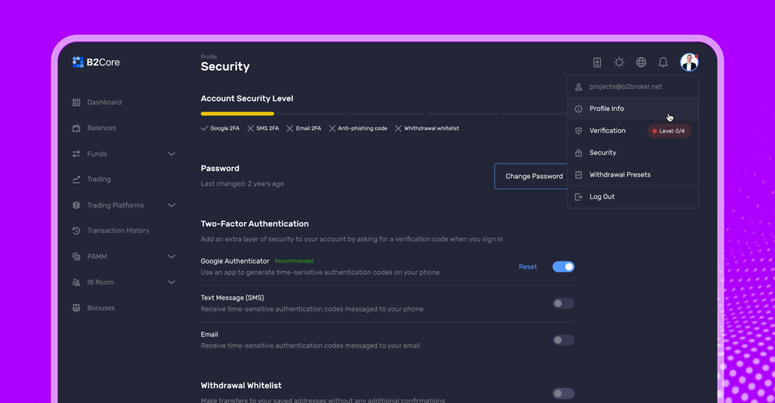Click the B2Core logo
This screenshot has height=403, width=775.
click(96, 62)
